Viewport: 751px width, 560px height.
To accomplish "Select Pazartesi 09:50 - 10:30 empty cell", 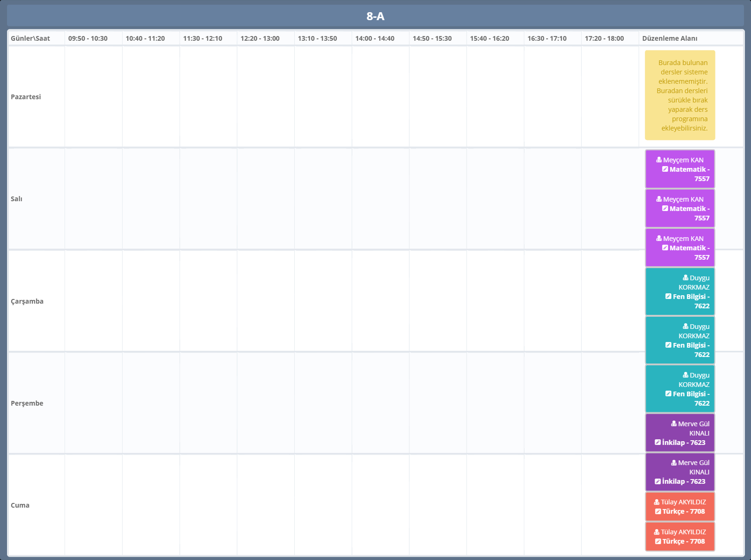I will (x=94, y=97).
